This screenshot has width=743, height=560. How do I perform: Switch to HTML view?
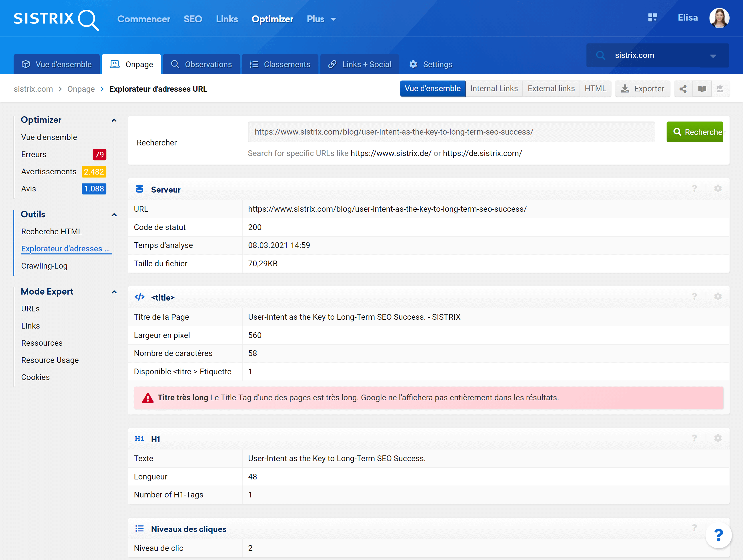595,89
